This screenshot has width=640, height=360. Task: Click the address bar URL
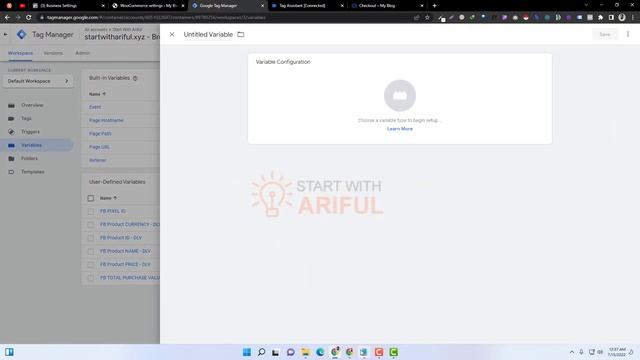point(156,18)
